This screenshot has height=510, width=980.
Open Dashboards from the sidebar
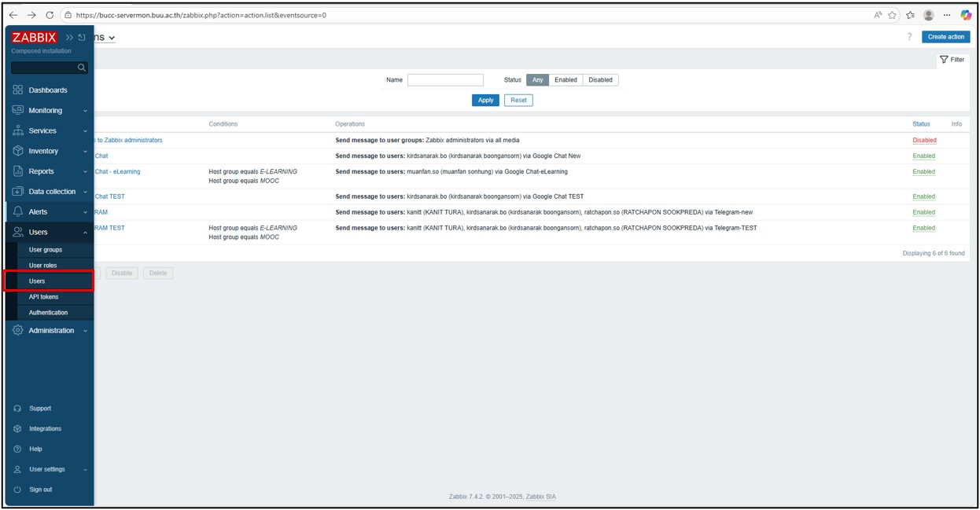pyautogui.click(x=47, y=90)
